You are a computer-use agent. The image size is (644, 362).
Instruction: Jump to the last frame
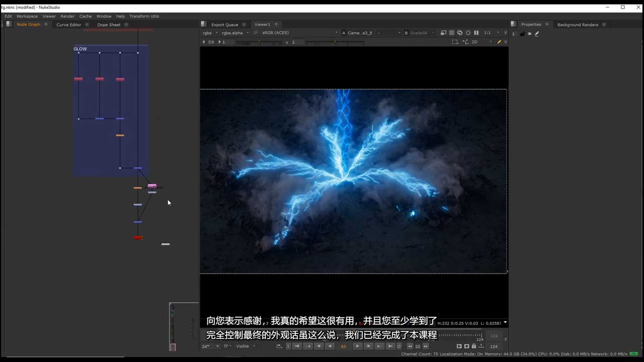coord(390,346)
